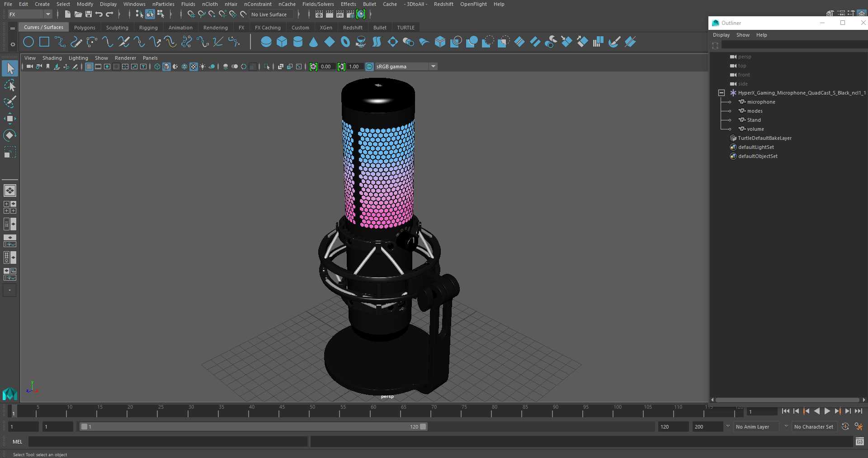Click No Live Surface field

pyautogui.click(x=272, y=14)
